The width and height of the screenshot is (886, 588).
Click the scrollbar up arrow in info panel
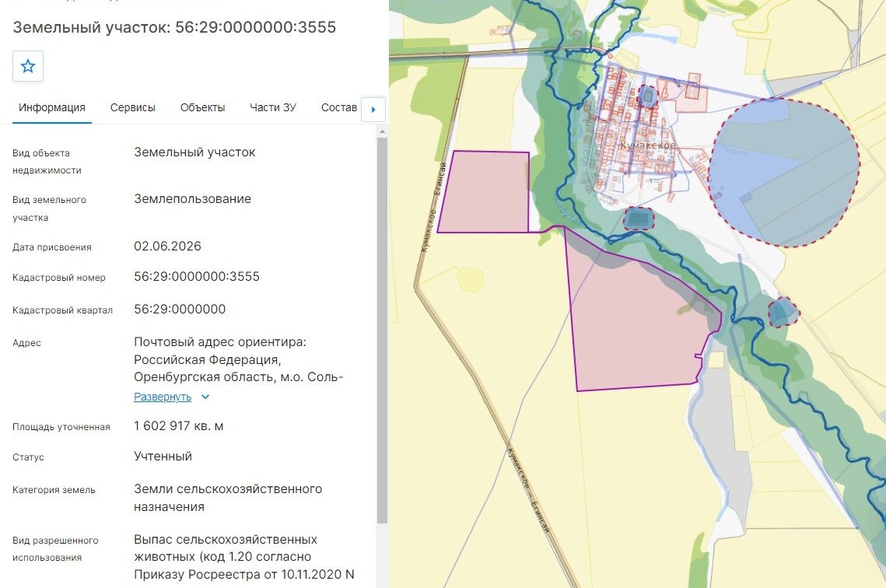click(x=382, y=131)
